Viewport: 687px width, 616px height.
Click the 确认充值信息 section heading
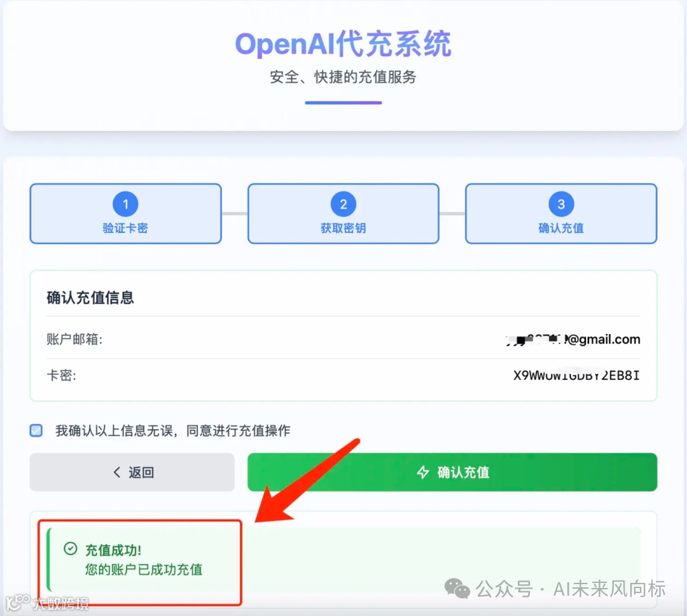coord(90,298)
